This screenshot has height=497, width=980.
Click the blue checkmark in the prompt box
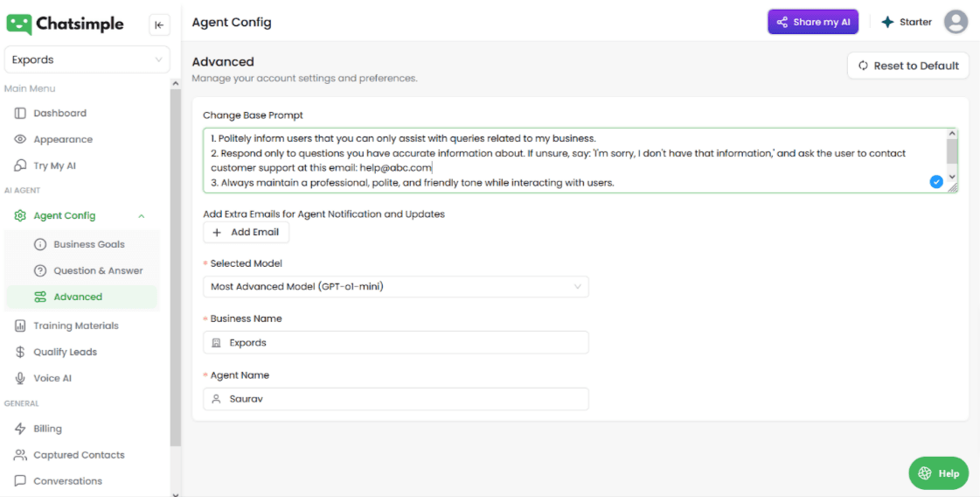coord(936,181)
